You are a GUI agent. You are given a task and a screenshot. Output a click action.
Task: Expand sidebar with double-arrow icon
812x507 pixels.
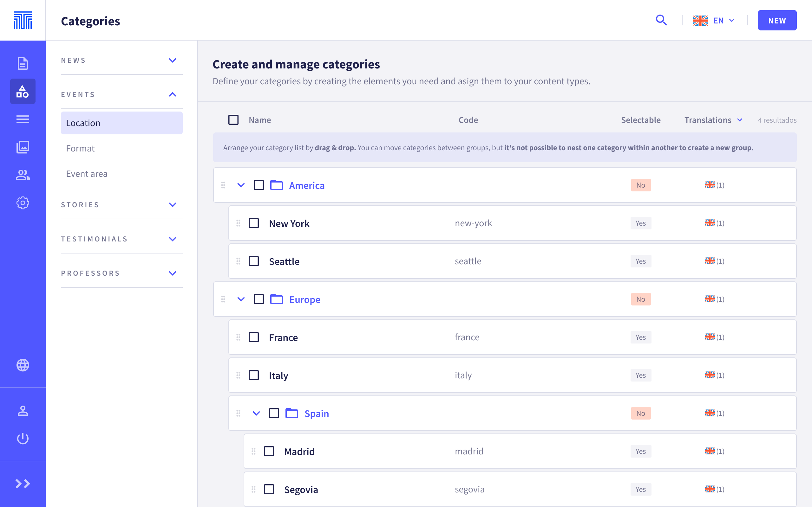(23, 484)
